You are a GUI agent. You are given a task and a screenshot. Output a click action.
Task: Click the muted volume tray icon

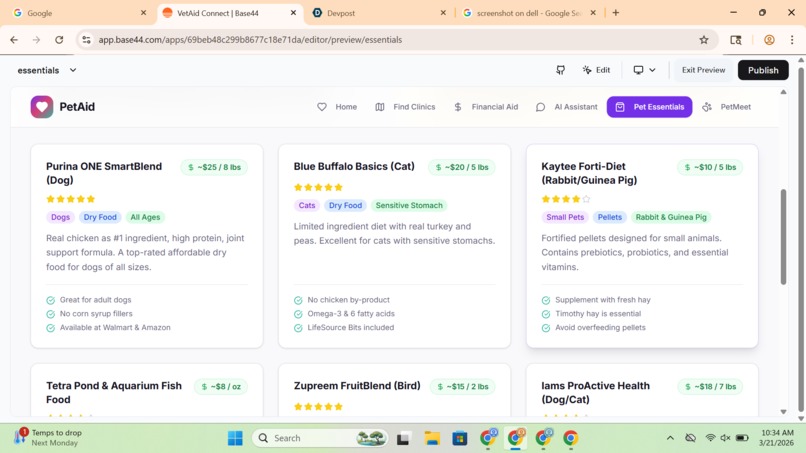(x=725, y=438)
